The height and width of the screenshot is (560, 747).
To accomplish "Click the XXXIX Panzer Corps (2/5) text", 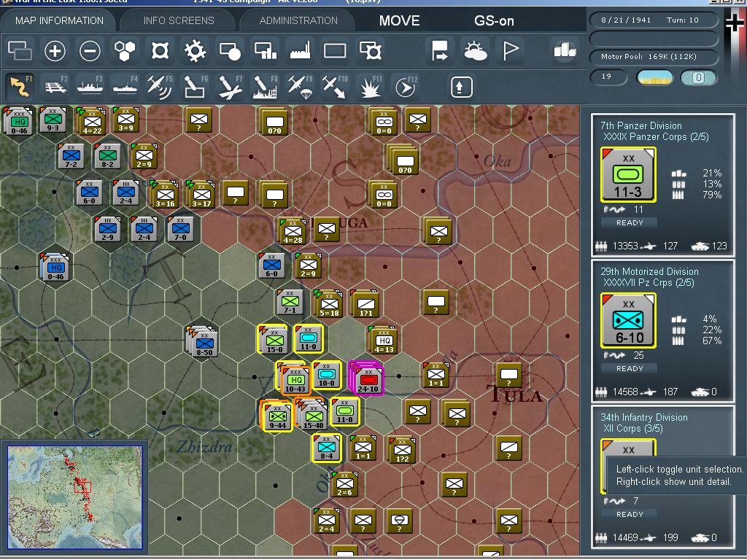I will tap(656, 136).
